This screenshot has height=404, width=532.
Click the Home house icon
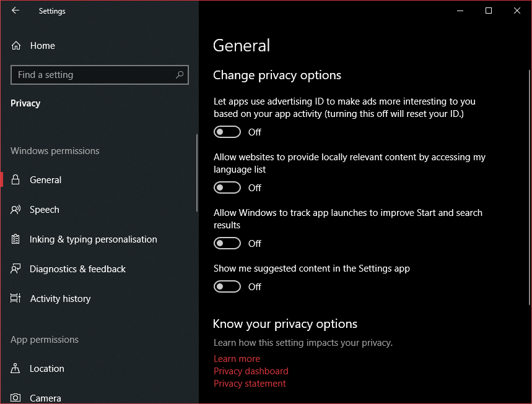(16, 45)
